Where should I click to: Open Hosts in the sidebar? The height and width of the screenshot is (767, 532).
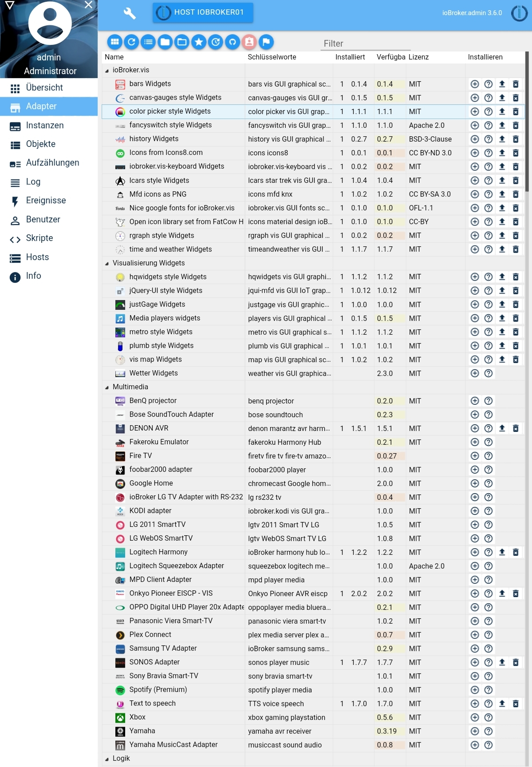(49, 257)
